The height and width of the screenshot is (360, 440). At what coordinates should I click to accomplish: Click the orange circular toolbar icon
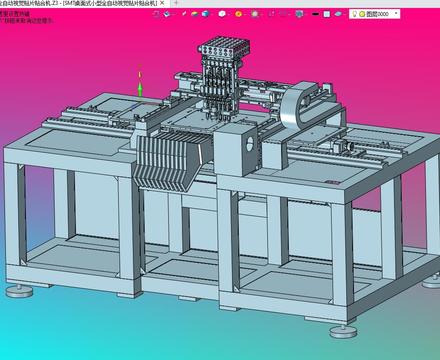click(238, 14)
